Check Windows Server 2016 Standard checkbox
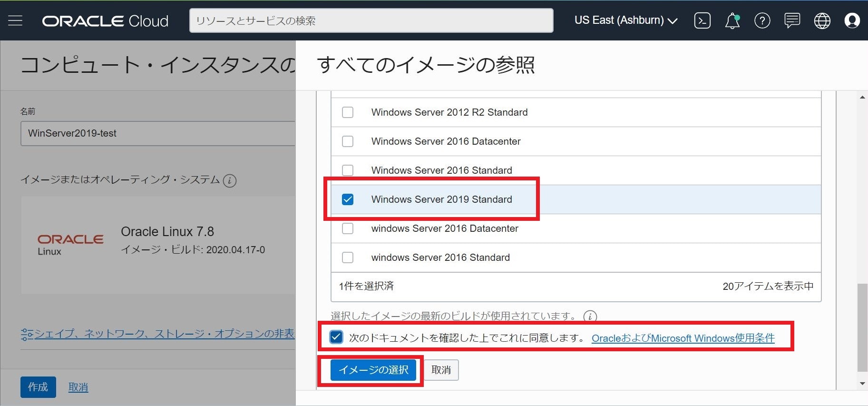The width and height of the screenshot is (868, 406). 348,170
